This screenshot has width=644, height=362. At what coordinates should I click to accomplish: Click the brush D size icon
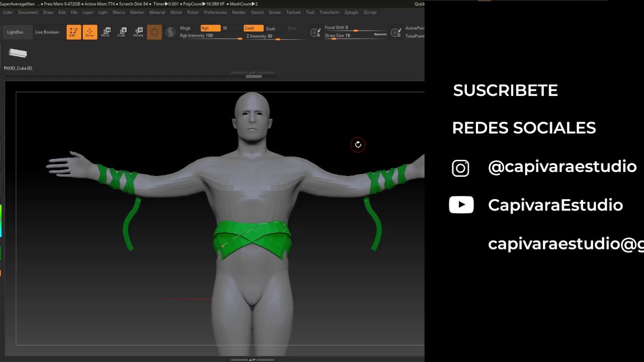[396, 33]
